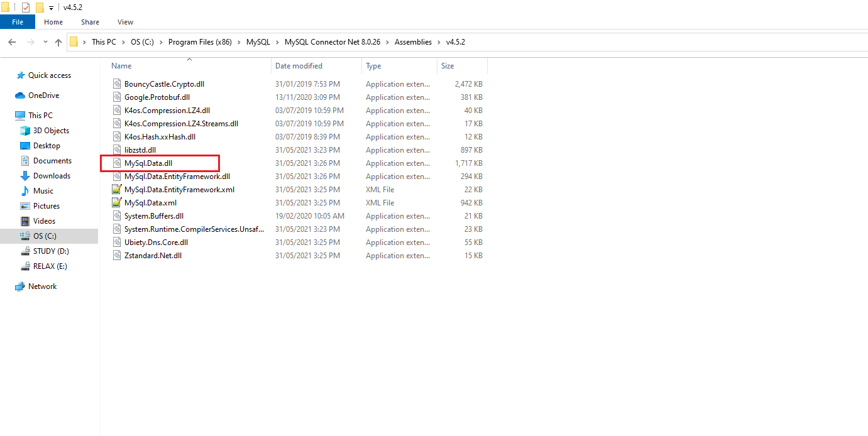Click the 13/11/2020 3:09 PM date cell
The image size is (868, 436).
click(307, 97)
